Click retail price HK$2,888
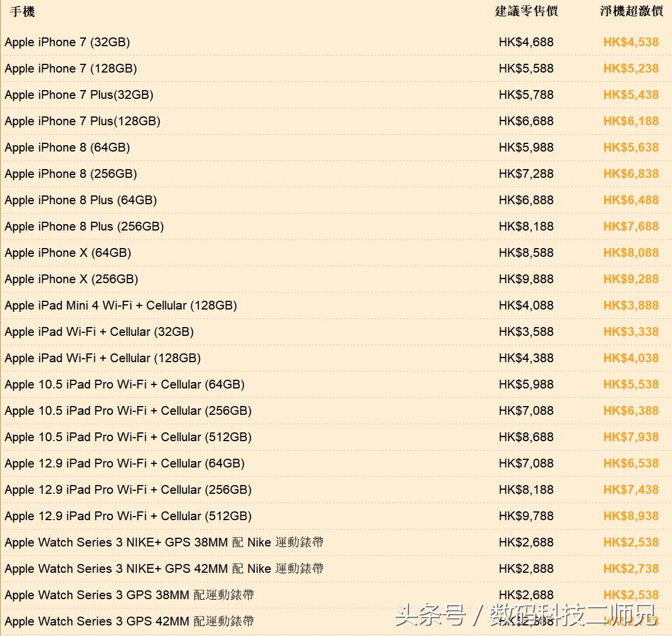 [x=526, y=569]
